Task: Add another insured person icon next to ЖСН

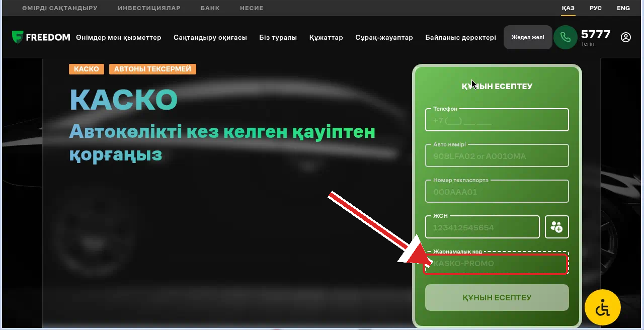Action: coord(556,227)
